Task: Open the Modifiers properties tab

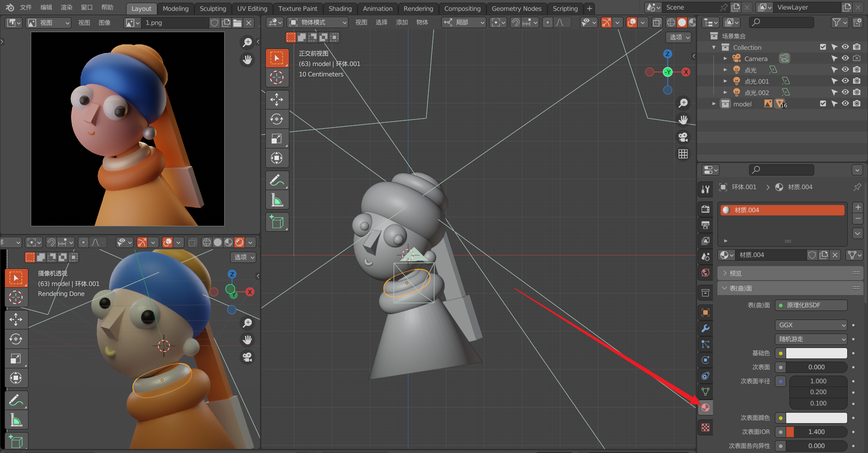Action: coord(705,328)
